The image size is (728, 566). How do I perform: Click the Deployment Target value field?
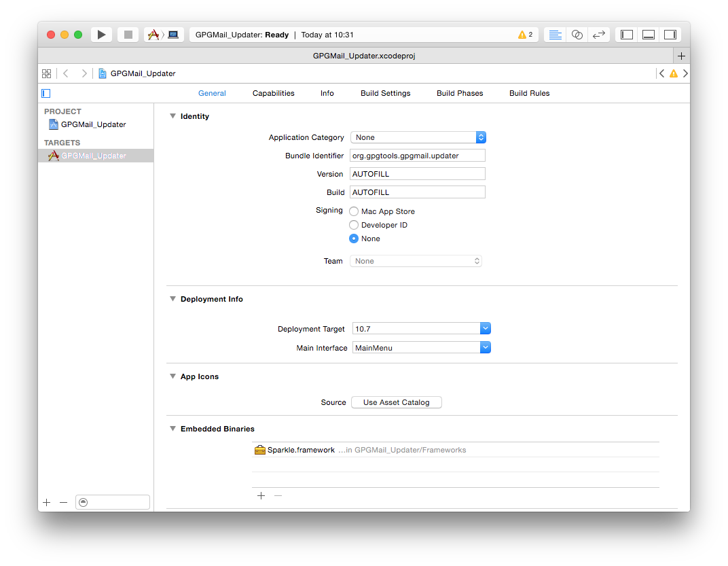(x=416, y=329)
